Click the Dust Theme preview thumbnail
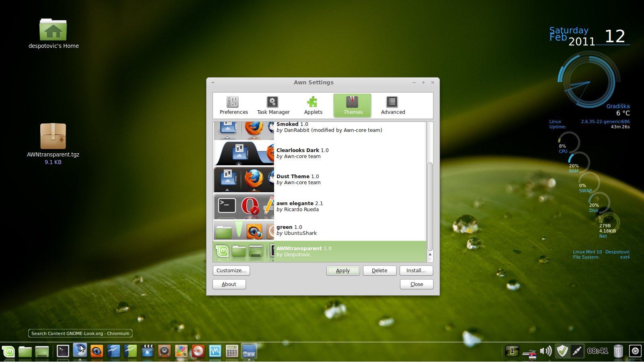 coord(244,179)
